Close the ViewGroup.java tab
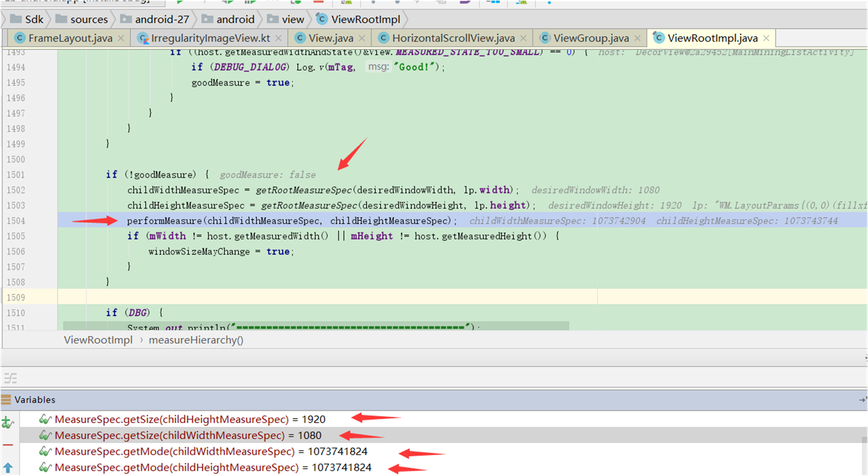This screenshot has height=476, width=868. (x=637, y=38)
